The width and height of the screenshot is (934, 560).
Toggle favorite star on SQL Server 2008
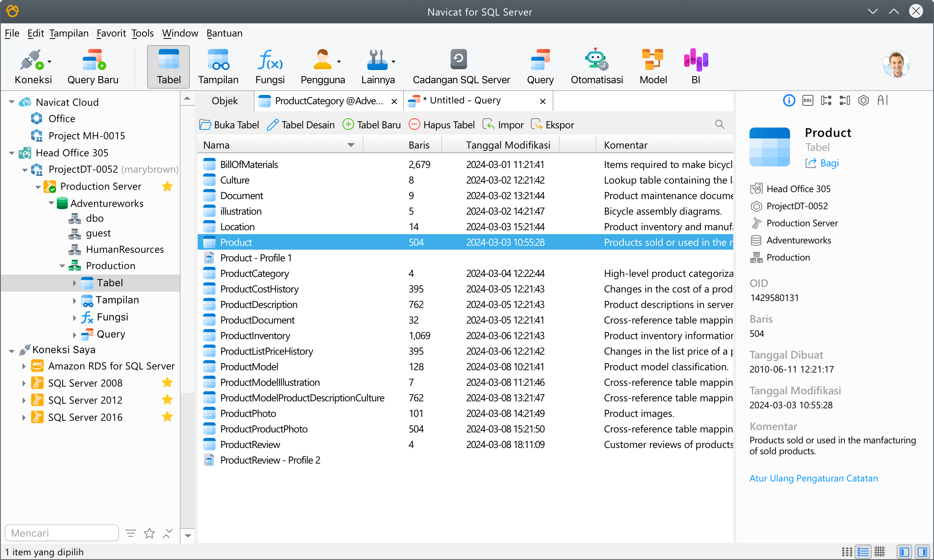(167, 383)
